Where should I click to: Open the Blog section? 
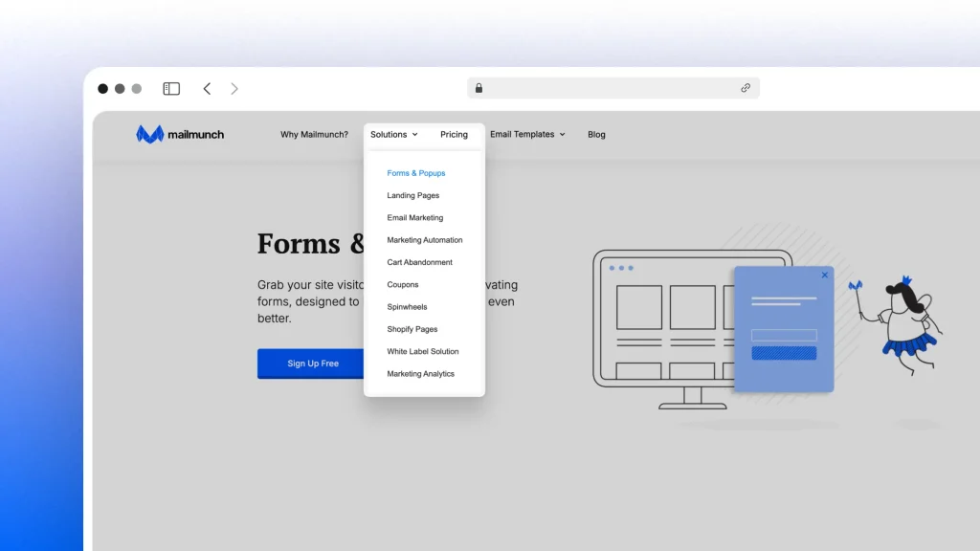click(x=596, y=134)
